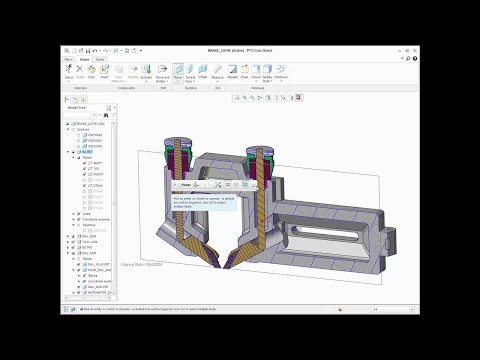Toggle the BT.PRT checkbox
This screenshot has width=480, height=360.
(x=73, y=248)
